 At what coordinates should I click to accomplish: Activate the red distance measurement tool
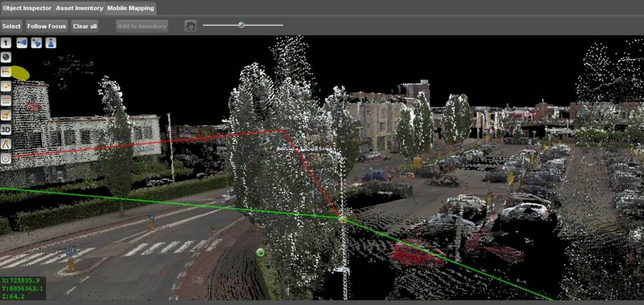click(6, 71)
